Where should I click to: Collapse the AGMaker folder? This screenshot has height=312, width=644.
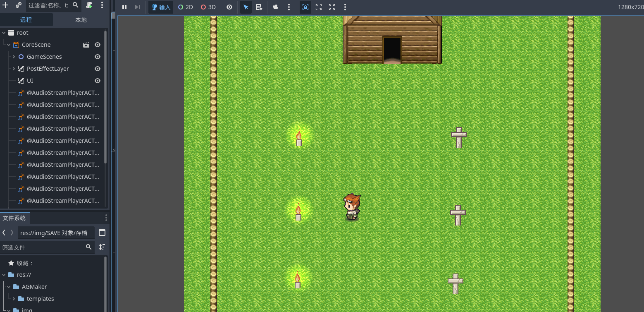coord(9,287)
